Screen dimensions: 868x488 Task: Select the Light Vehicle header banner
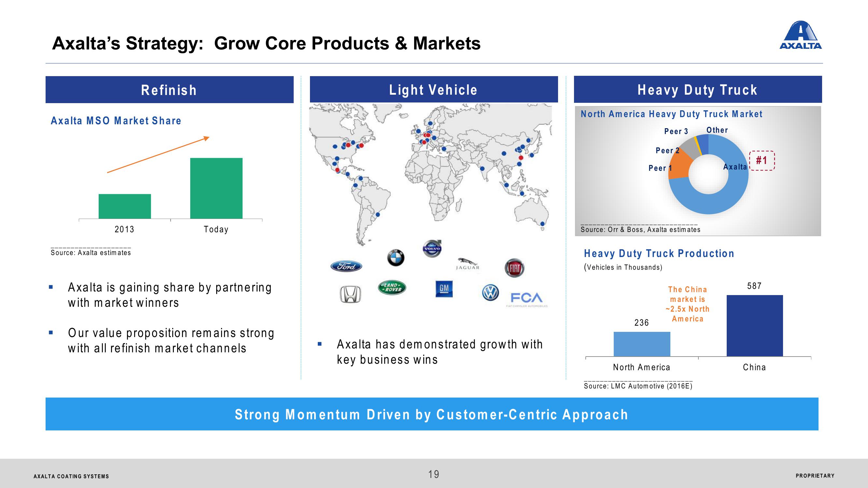(x=434, y=89)
